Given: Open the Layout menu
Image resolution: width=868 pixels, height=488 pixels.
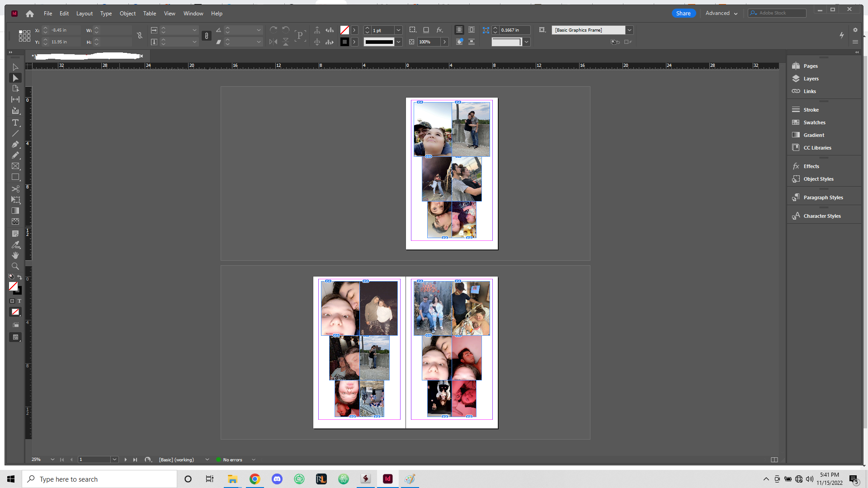Looking at the screenshot, I should [85, 14].
